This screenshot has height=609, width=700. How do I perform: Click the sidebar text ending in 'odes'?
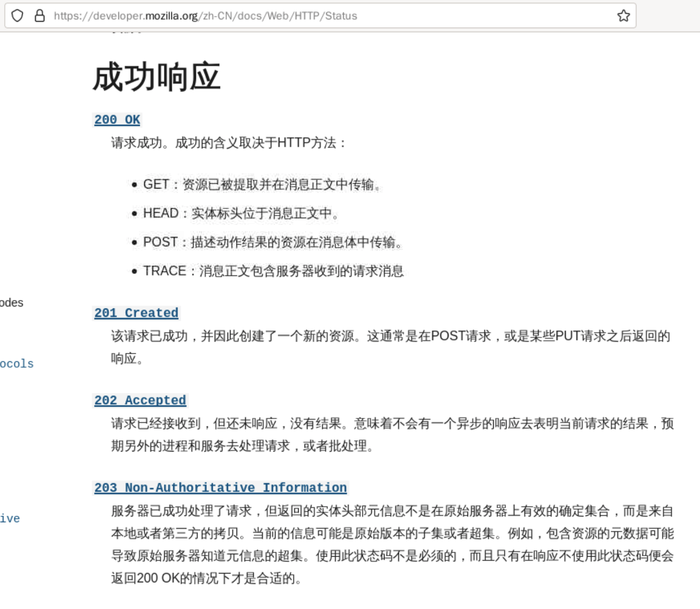[11, 303]
